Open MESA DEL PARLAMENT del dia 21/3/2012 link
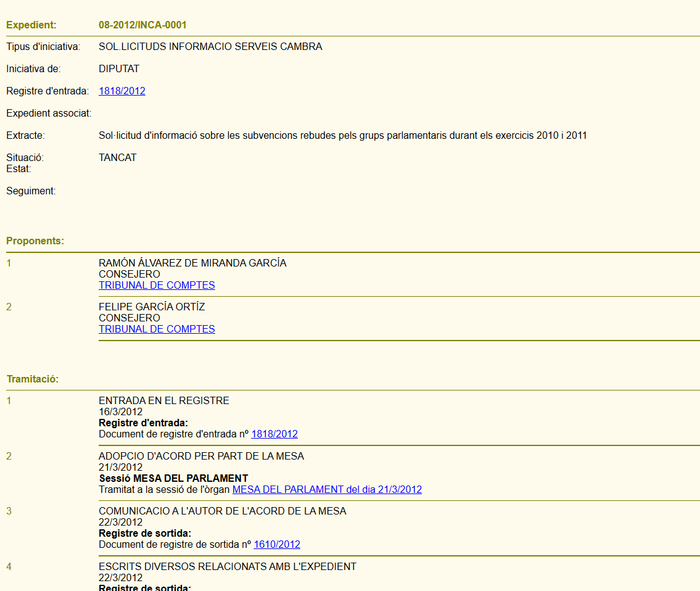 click(327, 490)
